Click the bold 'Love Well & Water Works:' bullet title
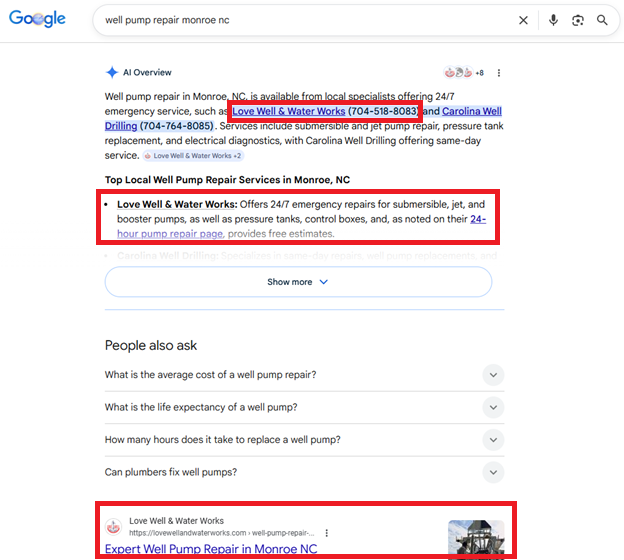Viewport: 624px width, 560px height. [x=177, y=204]
